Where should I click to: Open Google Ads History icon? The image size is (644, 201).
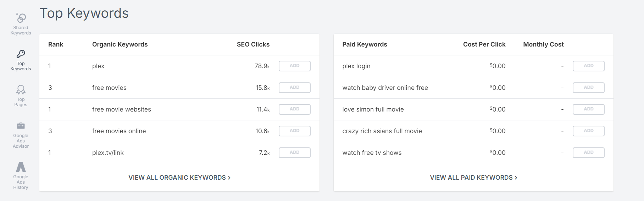coord(21,167)
